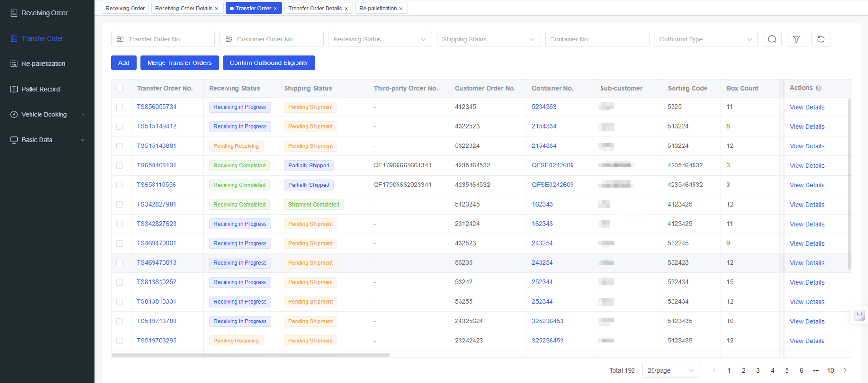Open View Details for TS658408131

807,166
